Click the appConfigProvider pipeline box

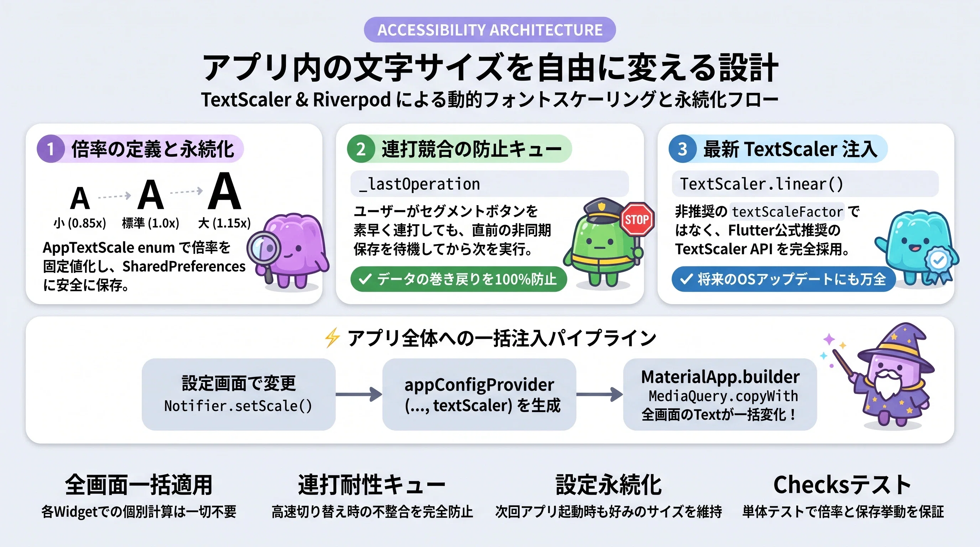(479, 395)
